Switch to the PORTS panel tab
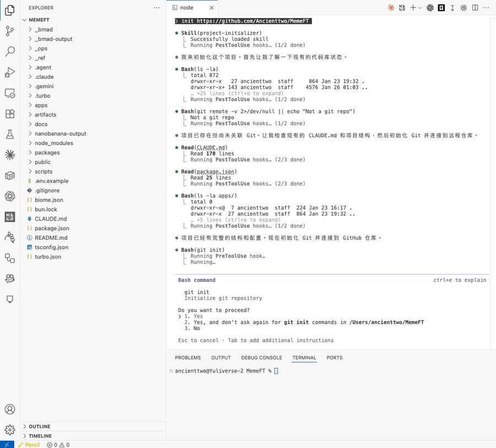The width and height of the screenshot is (496, 448). pyautogui.click(x=335, y=358)
